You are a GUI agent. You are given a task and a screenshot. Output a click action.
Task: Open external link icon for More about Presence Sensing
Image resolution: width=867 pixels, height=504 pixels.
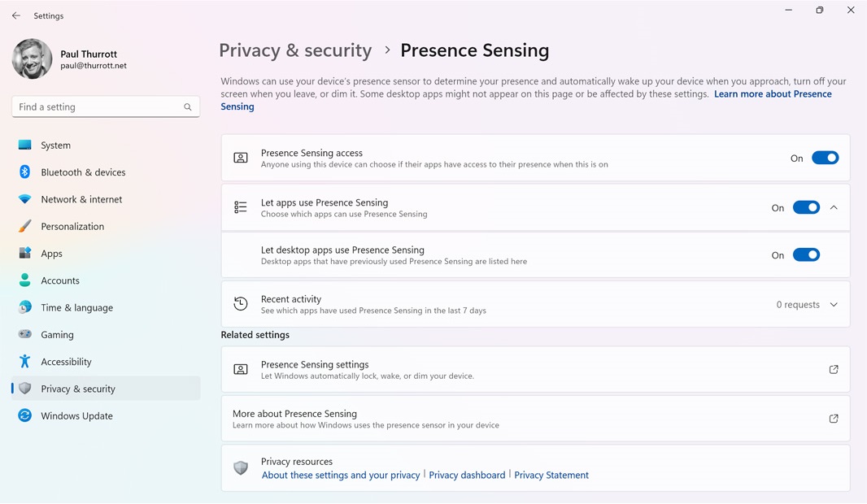click(x=834, y=419)
